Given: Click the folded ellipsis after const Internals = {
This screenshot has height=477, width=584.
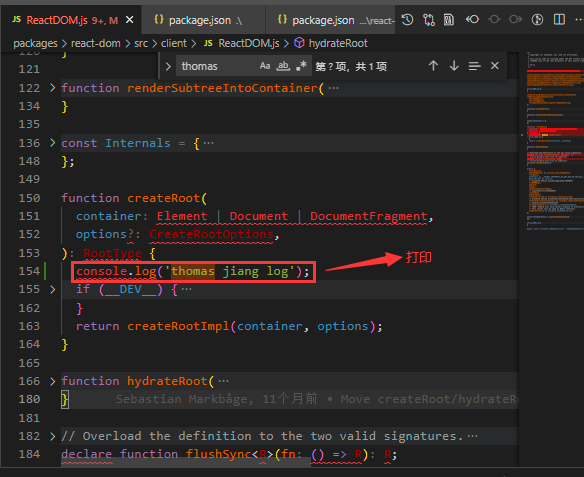Looking at the screenshot, I should (x=209, y=143).
